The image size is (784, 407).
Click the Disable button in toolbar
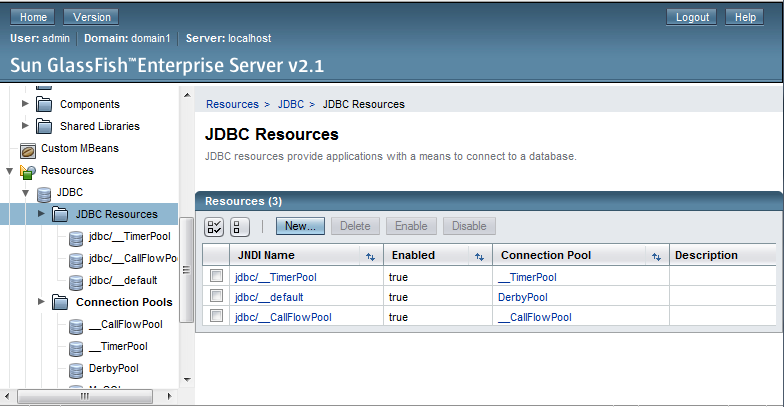click(x=469, y=226)
